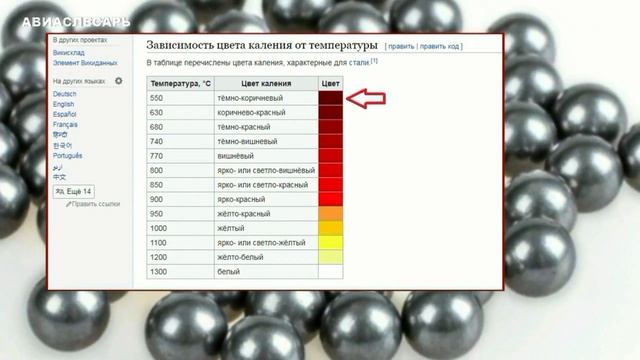Screen dimensions: 640x360
Task: Click the белый color name cell
Action: point(266,272)
